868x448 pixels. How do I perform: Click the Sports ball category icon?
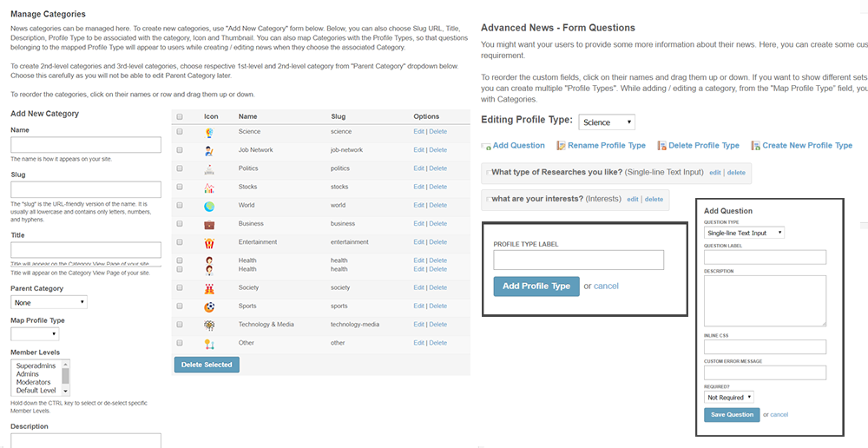pyautogui.click(x=209, y=306)
